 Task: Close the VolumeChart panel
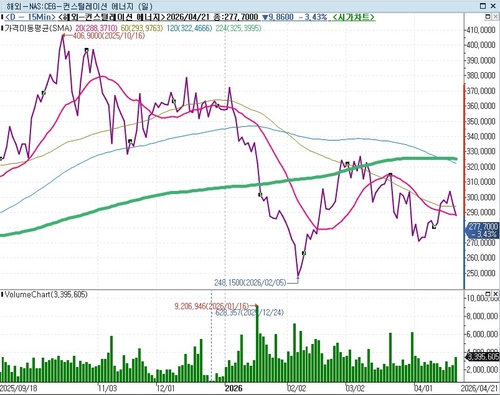point(495,294)
